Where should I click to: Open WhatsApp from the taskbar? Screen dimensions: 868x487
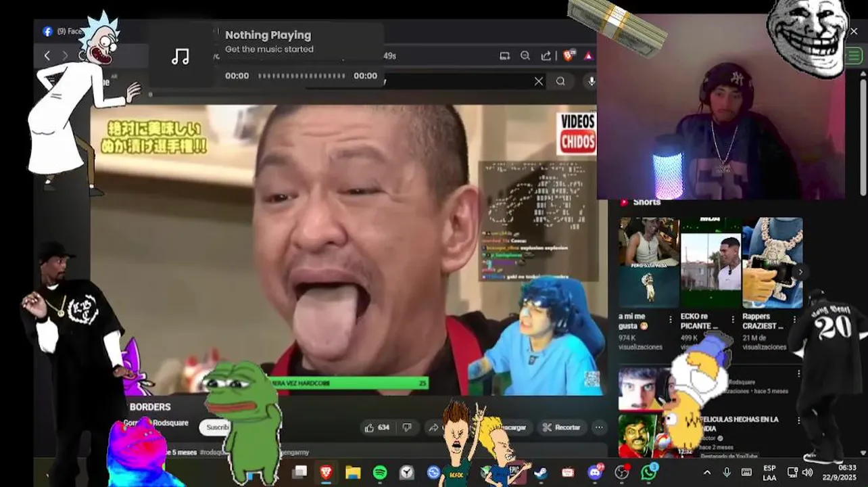click(649, 472)
